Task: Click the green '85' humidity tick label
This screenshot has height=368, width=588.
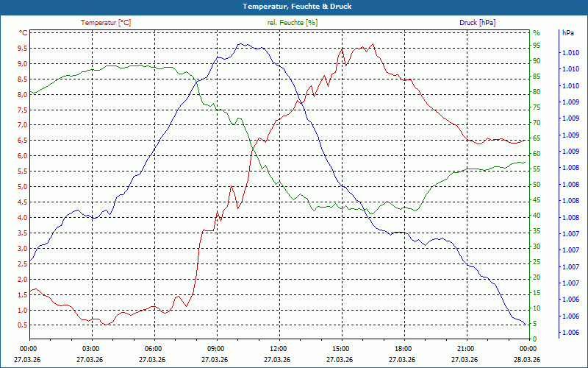Action: coord(537,77)
